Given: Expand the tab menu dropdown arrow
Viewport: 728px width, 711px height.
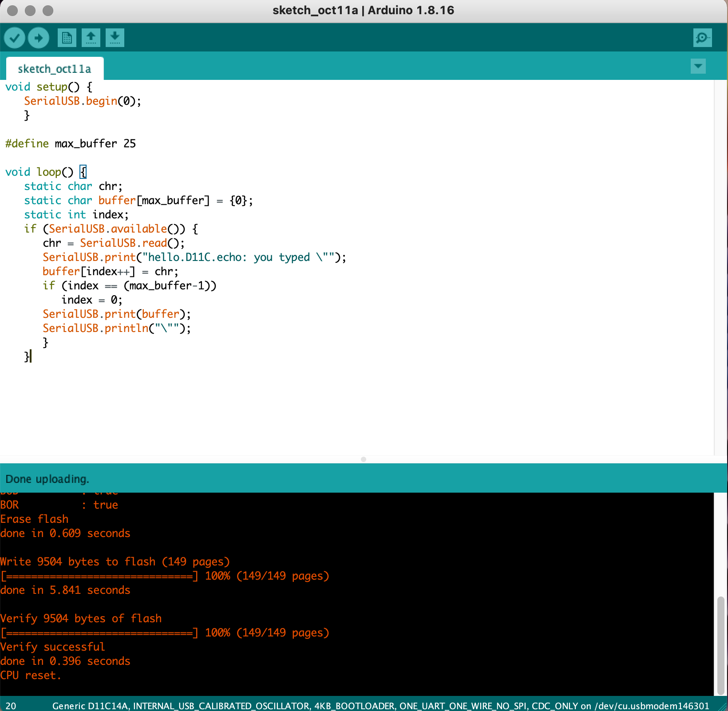Looking at the screenshot, I should coord(698,67).
